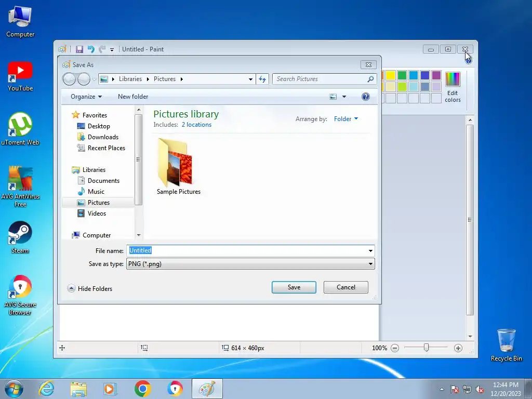Click the uTorrent Web desktop shortcut
This screenshot has height=399, width=532.
(x=20, y=129)
